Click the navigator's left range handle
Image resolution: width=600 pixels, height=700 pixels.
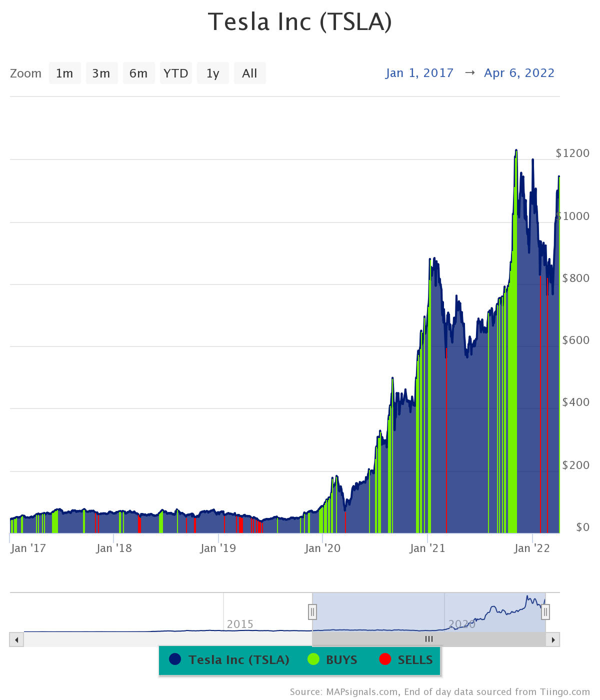coord(312,611)
